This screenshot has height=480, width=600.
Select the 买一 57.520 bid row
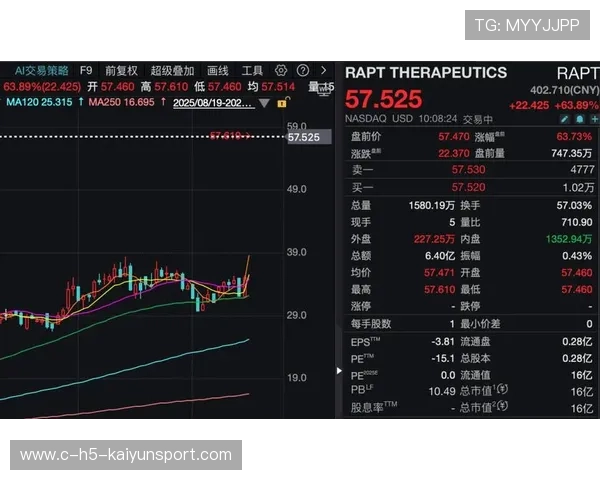pyautogui.click(x=473, y=187)
